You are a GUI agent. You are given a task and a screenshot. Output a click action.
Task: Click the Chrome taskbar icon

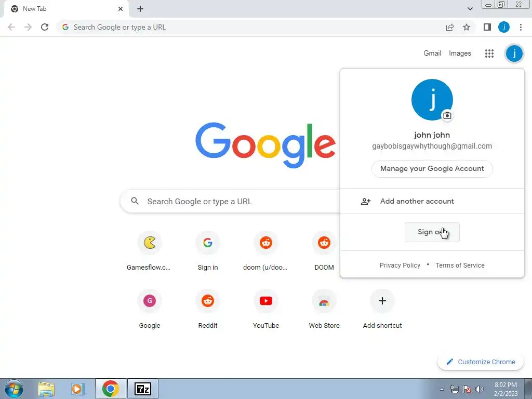click(x=110, y=389)
